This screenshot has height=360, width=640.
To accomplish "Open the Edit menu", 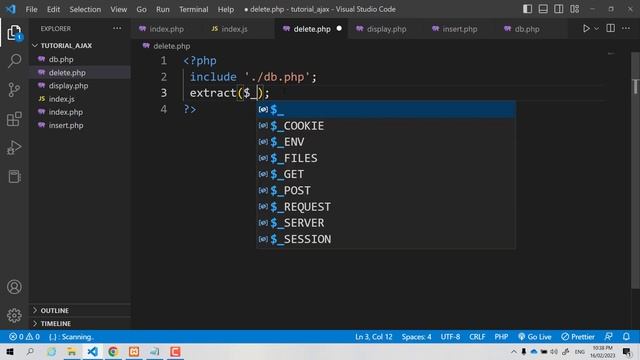I will tap(53, 9).
